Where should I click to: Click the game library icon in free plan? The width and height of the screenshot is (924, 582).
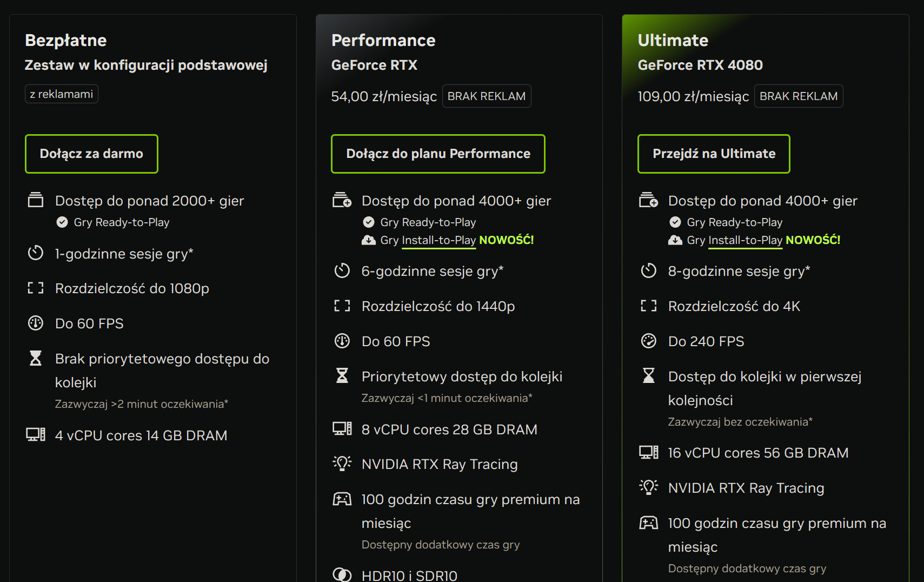36,200
